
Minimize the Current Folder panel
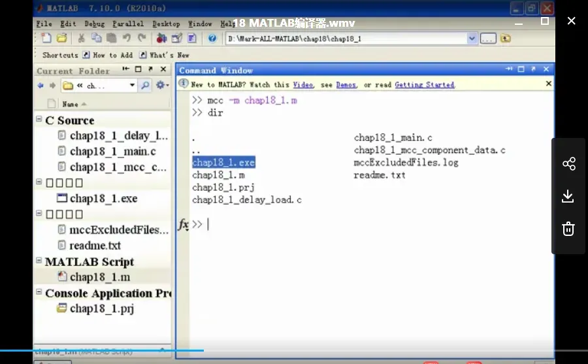point(126,69)
